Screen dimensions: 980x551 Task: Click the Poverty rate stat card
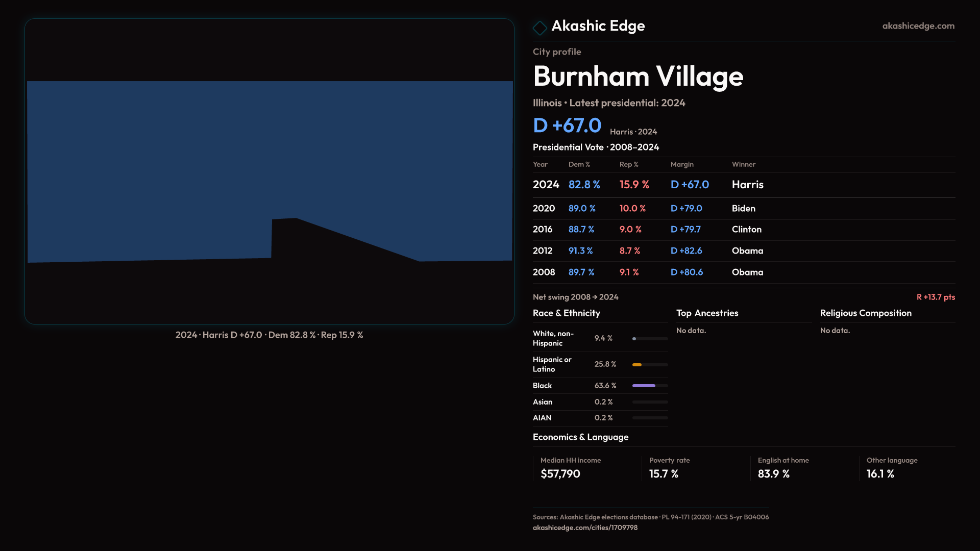pos(669,468)
